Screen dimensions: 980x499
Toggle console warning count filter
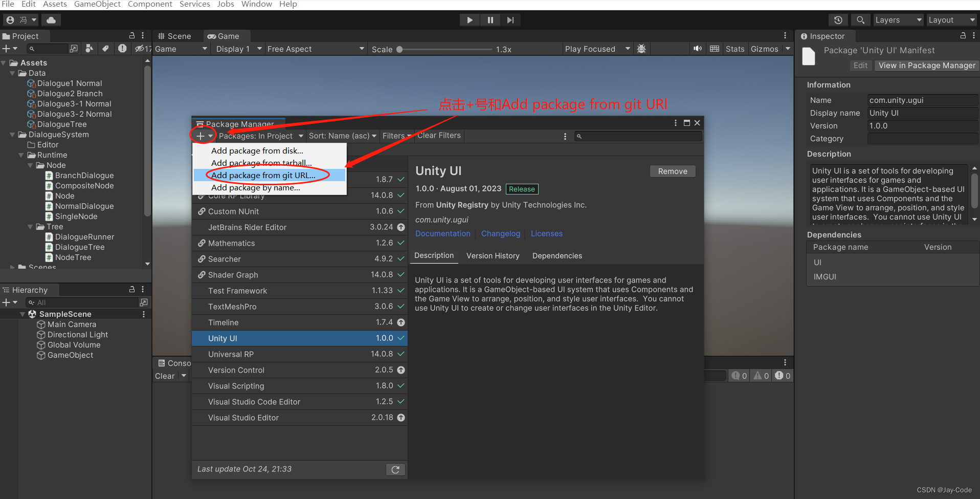coord(761,376)
